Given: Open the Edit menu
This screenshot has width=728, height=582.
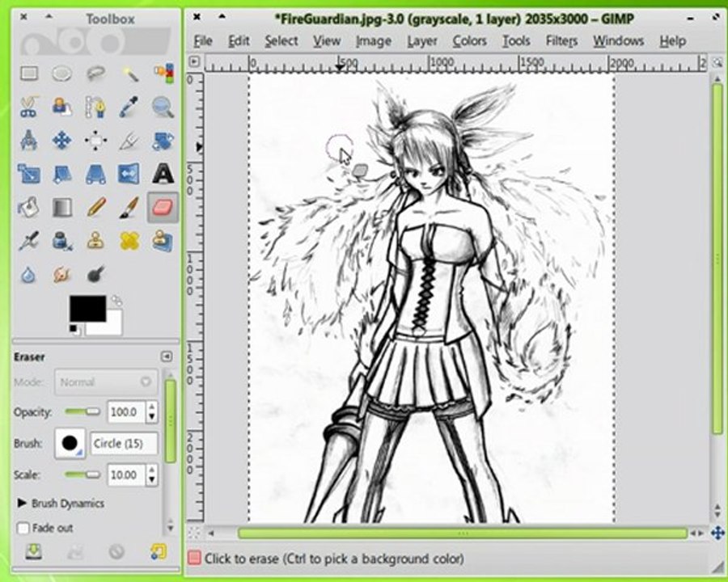Looking at the screenshot, I should (239, 41).
